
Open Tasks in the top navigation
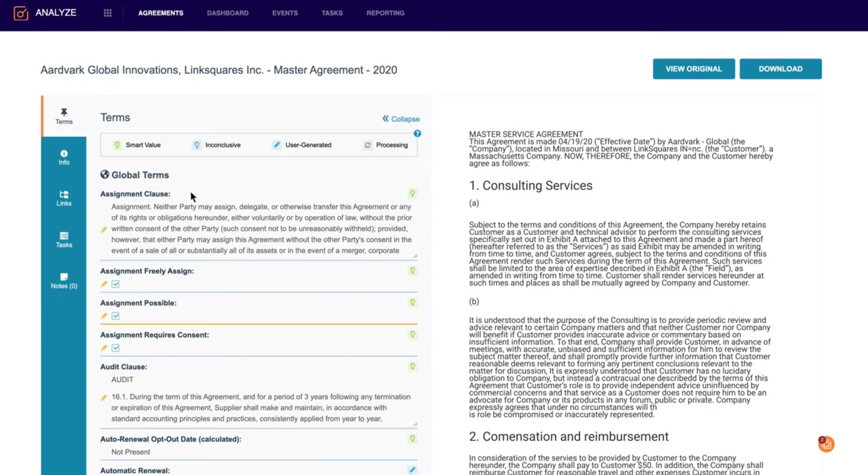pyautogui.click(x=332, y=13)
